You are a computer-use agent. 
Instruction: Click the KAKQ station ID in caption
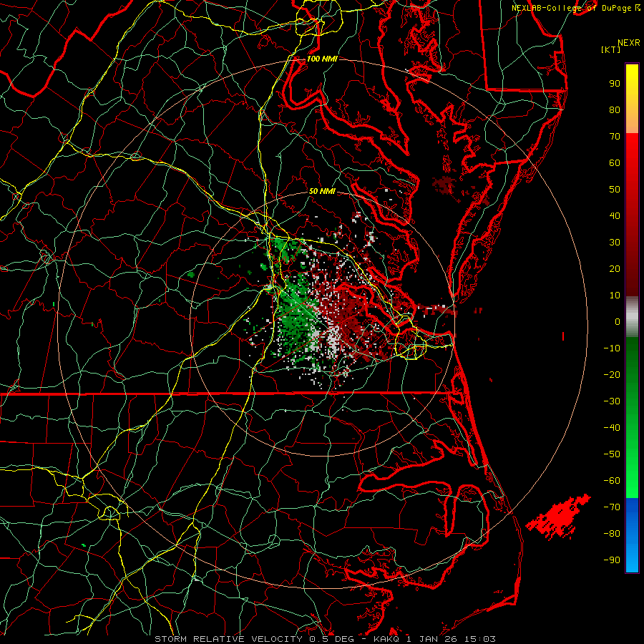tap(388, 639)
